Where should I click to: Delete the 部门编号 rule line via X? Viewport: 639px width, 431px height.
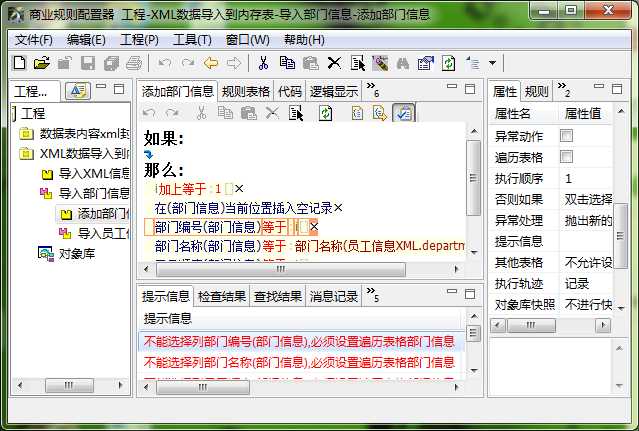(314, 227)
